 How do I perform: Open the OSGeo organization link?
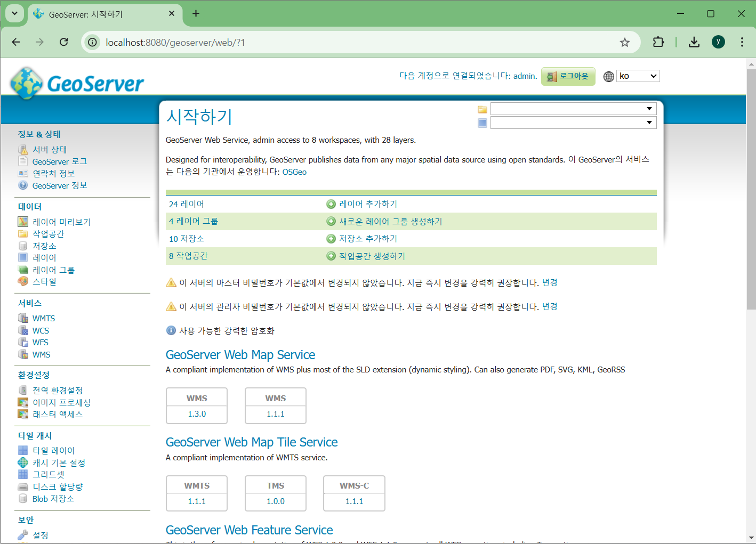[294, 172]
